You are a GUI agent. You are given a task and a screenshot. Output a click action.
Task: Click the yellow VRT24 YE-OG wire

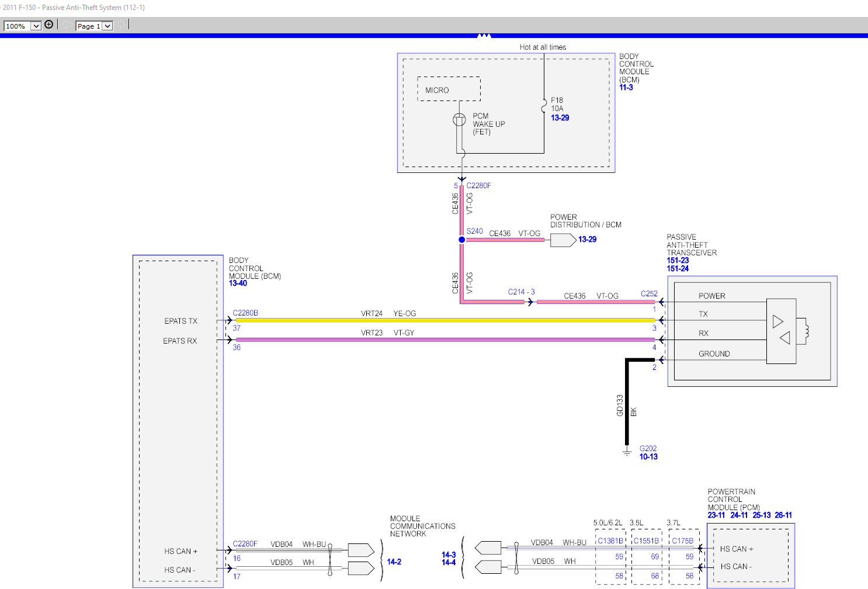pyautogui.click(x=445, y=320)
